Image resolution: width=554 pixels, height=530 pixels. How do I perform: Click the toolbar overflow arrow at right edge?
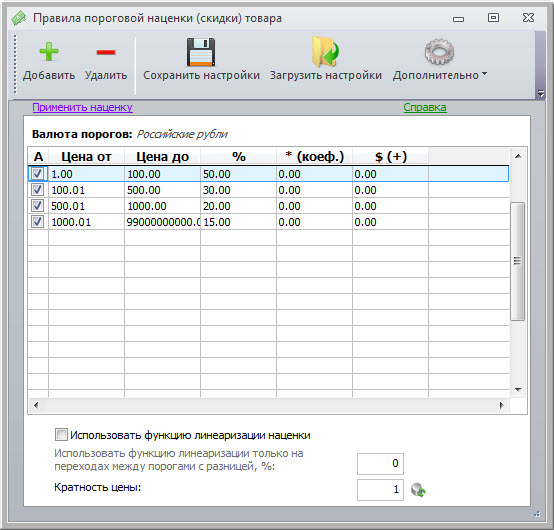[x=541, y=94]
